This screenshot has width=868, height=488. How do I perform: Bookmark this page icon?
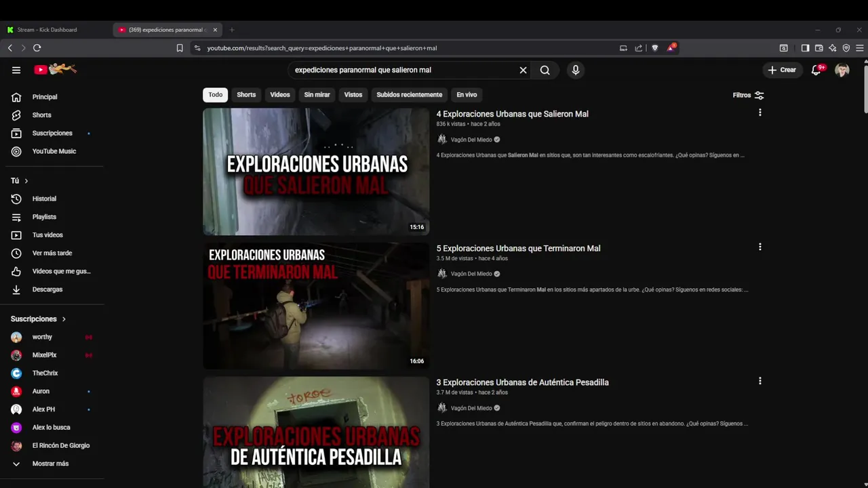(180, 48)
